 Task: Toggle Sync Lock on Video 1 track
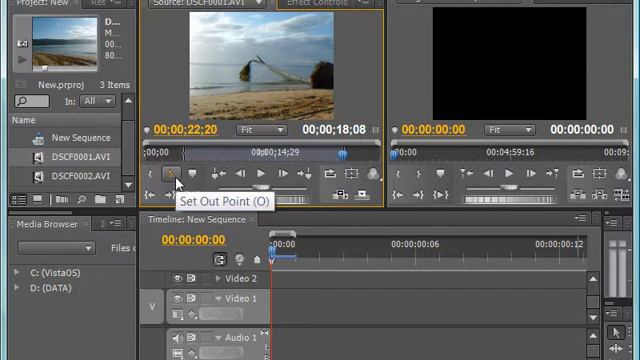pyautogui.click(x=191, y=298)
